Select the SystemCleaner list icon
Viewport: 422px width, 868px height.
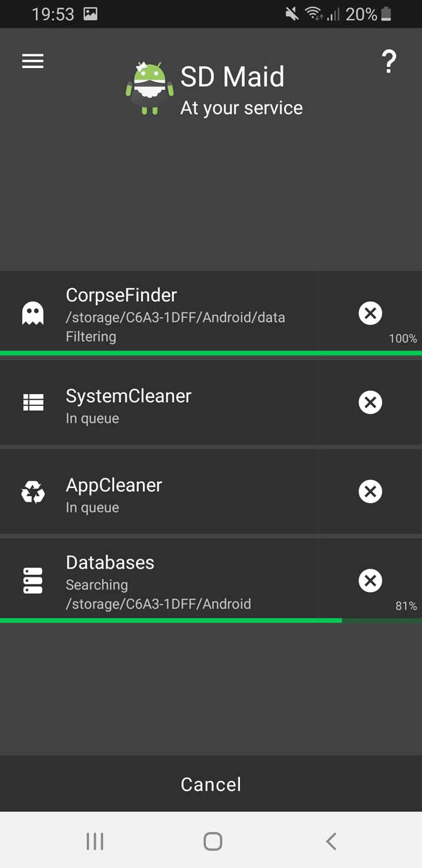click(33, 402)
